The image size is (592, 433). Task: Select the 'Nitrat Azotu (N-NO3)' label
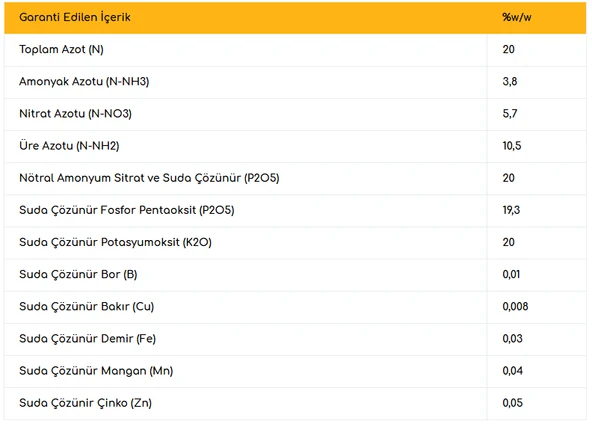76,114
